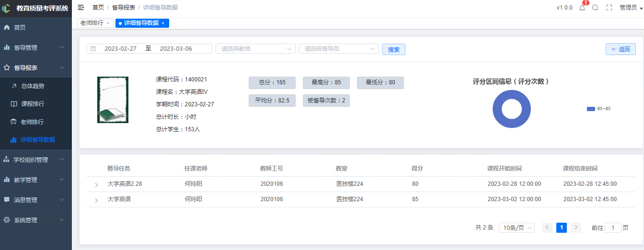Change page size 10条/页 selector
This screenshot has height=250, width=644.
517,228
